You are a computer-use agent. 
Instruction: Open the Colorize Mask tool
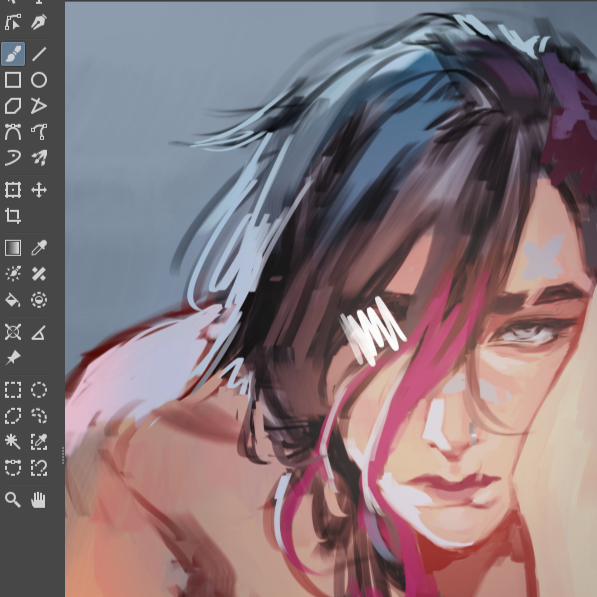[x=13, y=274]
